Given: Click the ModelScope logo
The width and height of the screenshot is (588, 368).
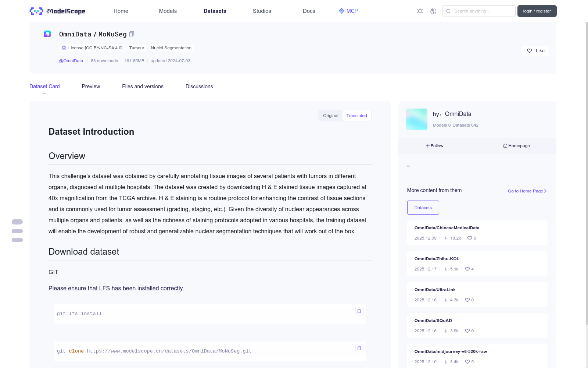Looking at the screenshot, I should point(57,11).
